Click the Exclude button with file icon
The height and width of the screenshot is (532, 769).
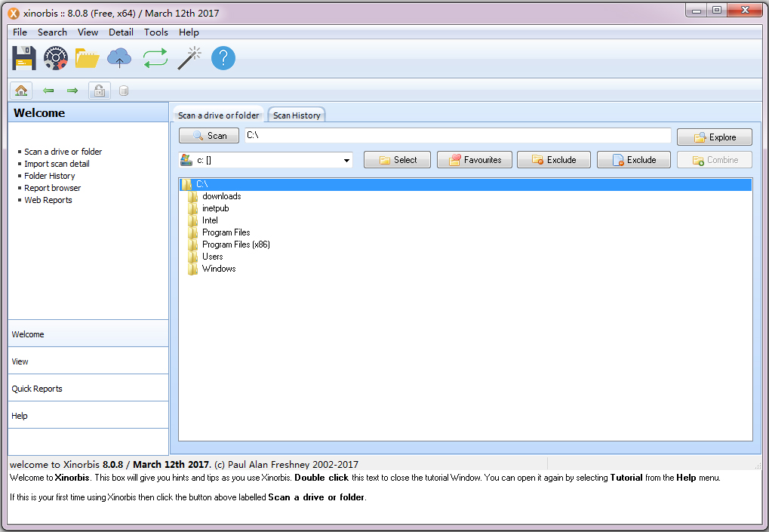click(x=634, y=160)
